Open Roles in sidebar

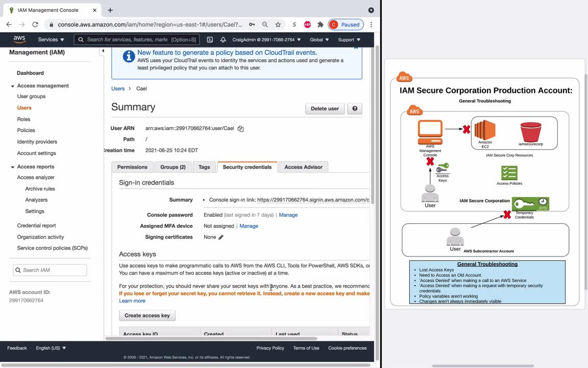point(23,119)
